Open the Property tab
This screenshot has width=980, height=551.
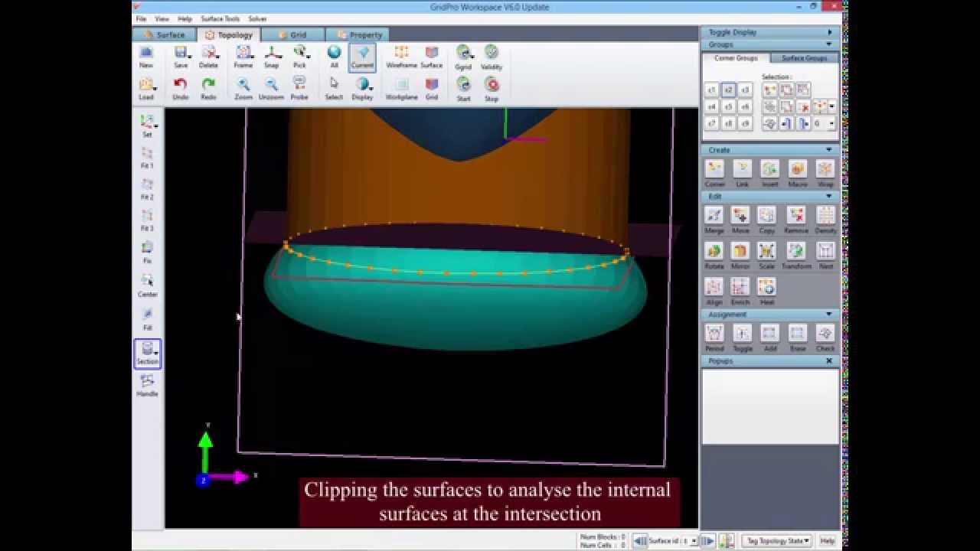pyautogui.click(x=358, y=34)
